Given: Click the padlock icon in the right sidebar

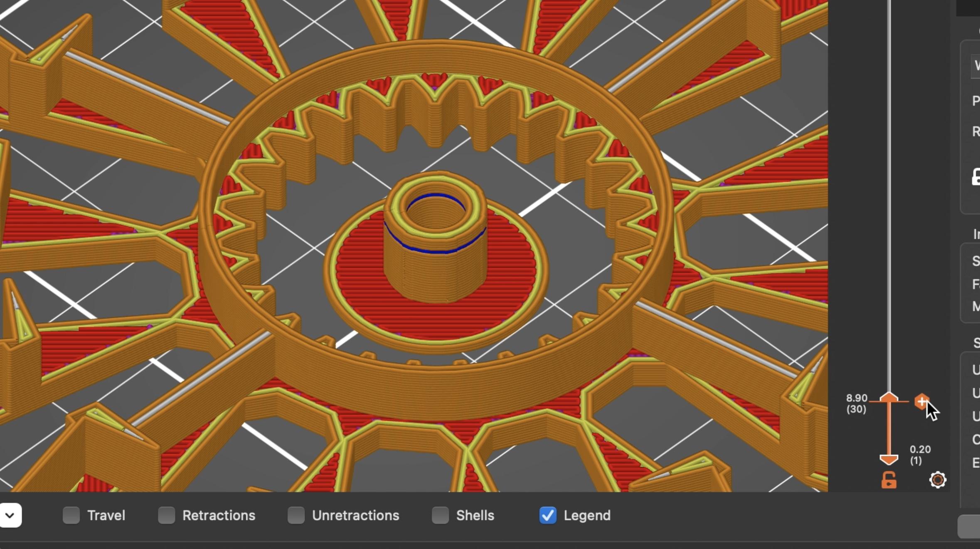Looking at the screenshot, I should click(x=976, y=177).
